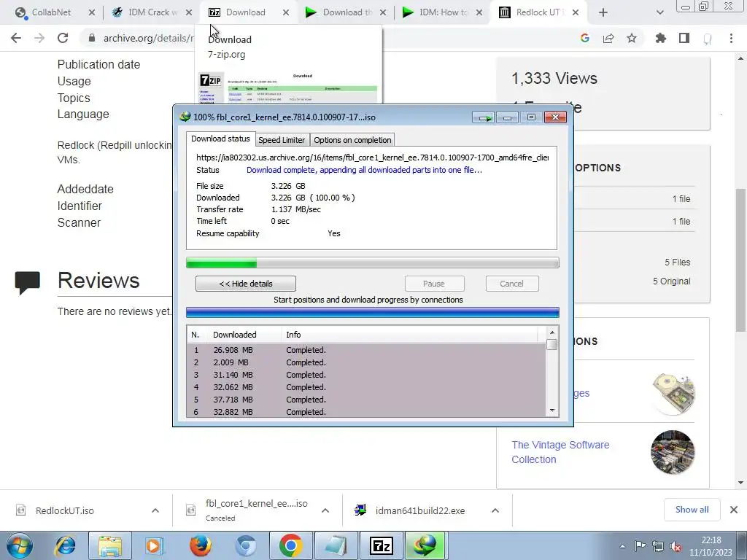Switch to the IDM Crack tab
The height and width of the screenshot is (560, 747).
click(x=152, y=12)
